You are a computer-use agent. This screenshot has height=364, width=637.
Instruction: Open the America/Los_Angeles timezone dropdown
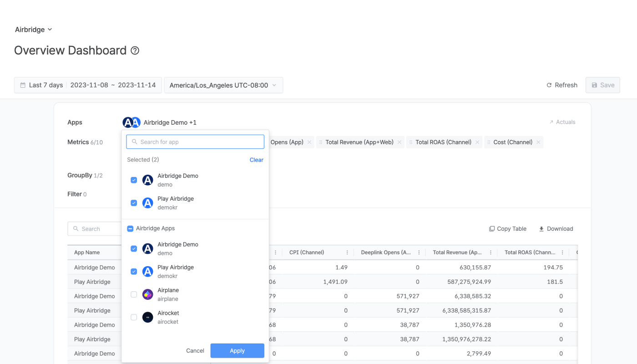223,85
